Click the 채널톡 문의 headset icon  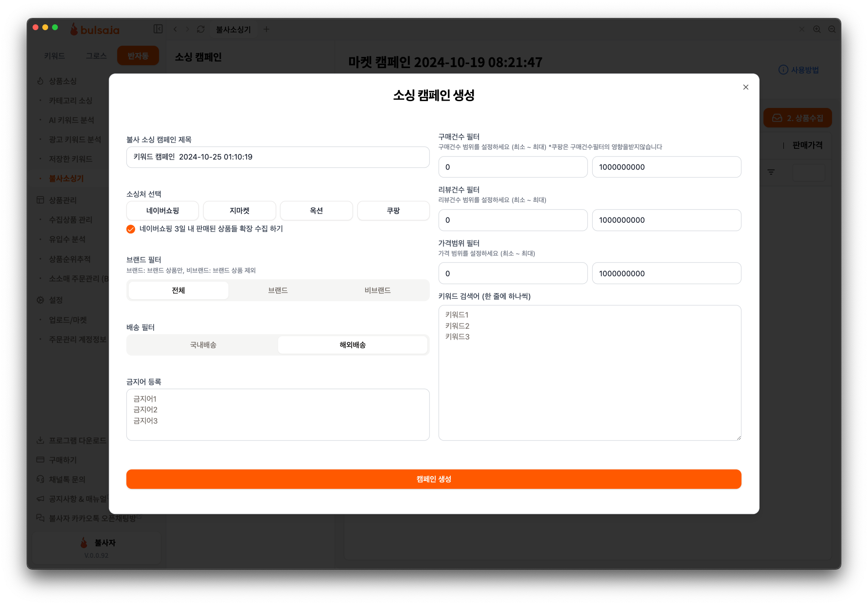click(40, 480)
